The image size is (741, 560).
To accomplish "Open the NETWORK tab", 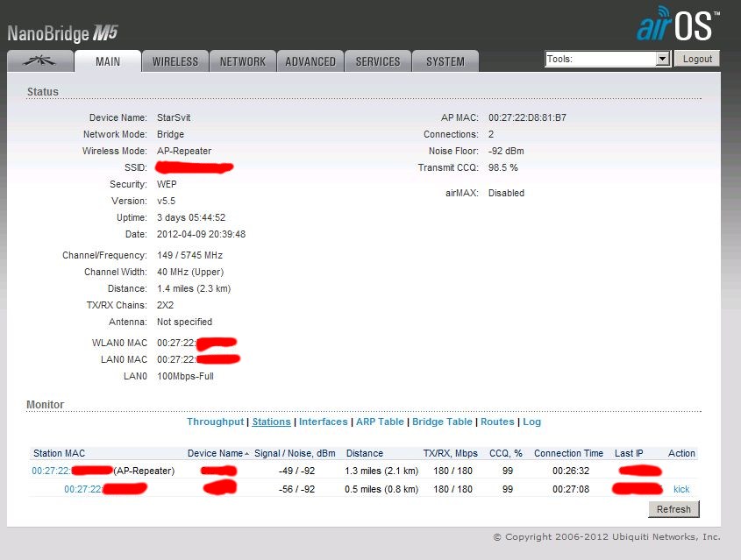I will click(243, 61).
